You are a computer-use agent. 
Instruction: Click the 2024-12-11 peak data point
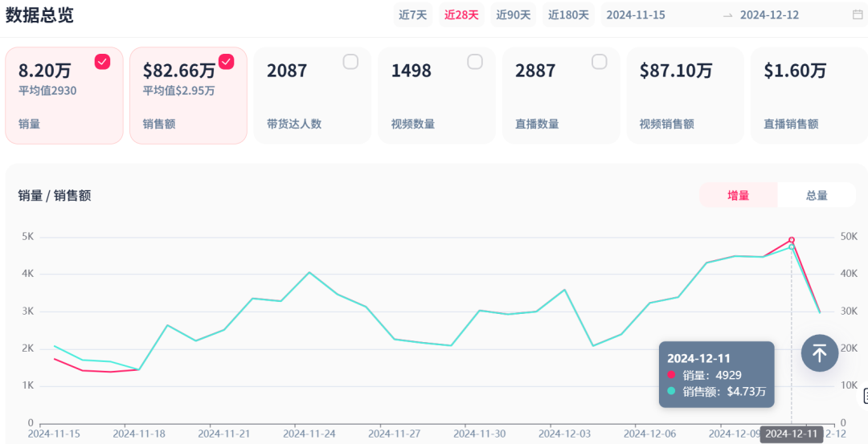792,240
